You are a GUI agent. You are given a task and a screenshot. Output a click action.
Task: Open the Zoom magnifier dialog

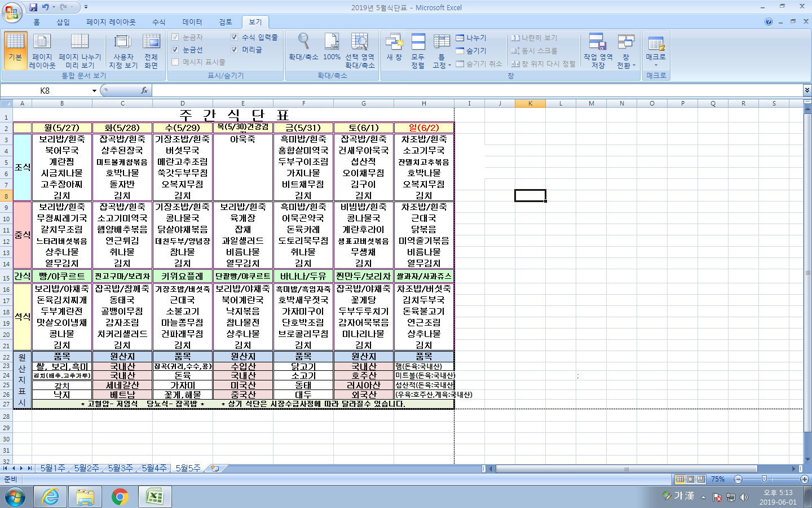point(303,47)
